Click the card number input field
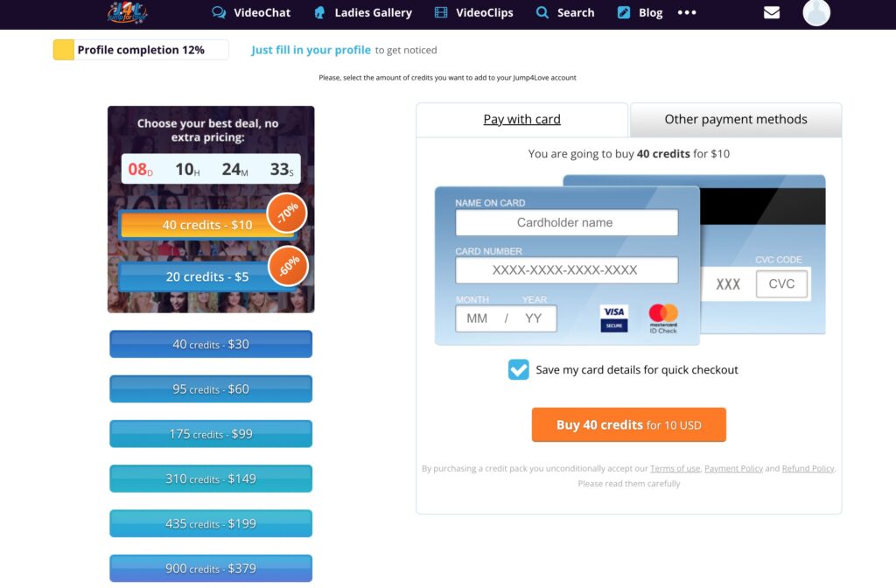The image size is (896, 588). pos(566,270)
